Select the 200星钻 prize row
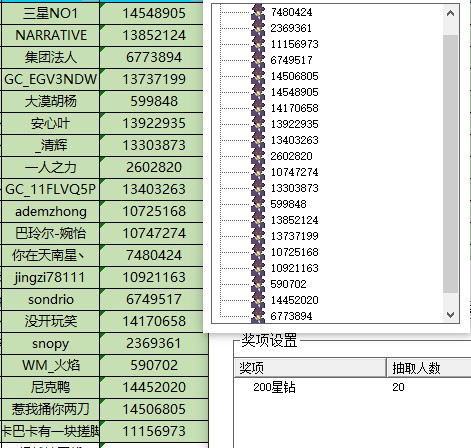The height and width of the screenshot is (448, 471). [x=353, y=387]
